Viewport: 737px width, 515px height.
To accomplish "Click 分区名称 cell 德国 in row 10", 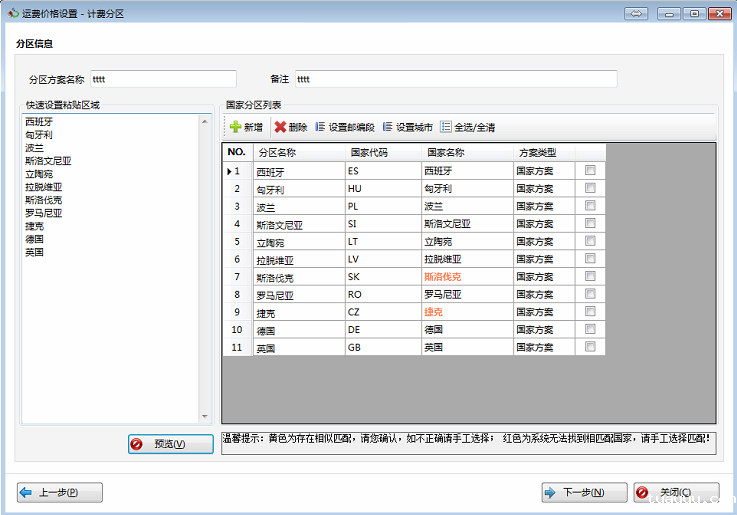I will (x=299, y=329).
